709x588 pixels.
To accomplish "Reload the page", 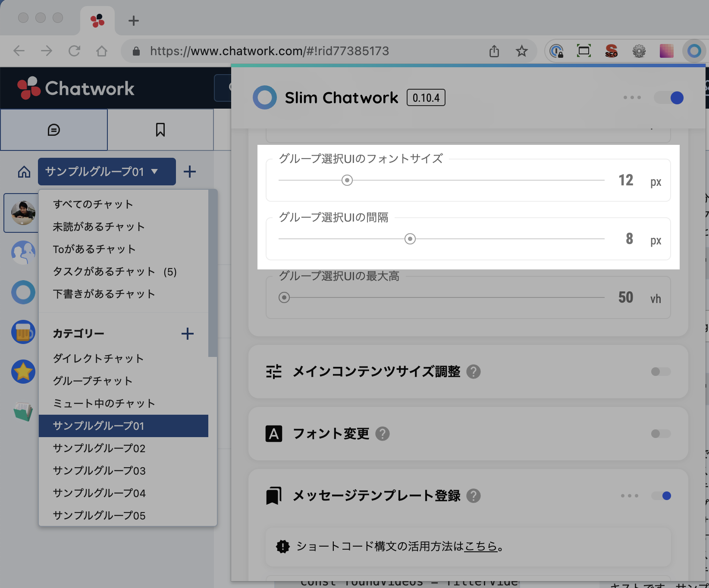I will 74,51.
